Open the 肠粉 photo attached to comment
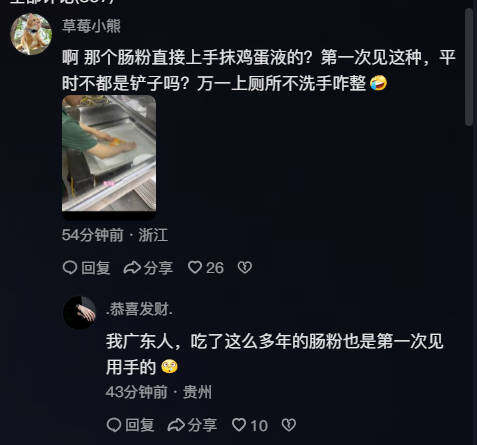Screen dimensions: 477x445 (x=109, y=153)
